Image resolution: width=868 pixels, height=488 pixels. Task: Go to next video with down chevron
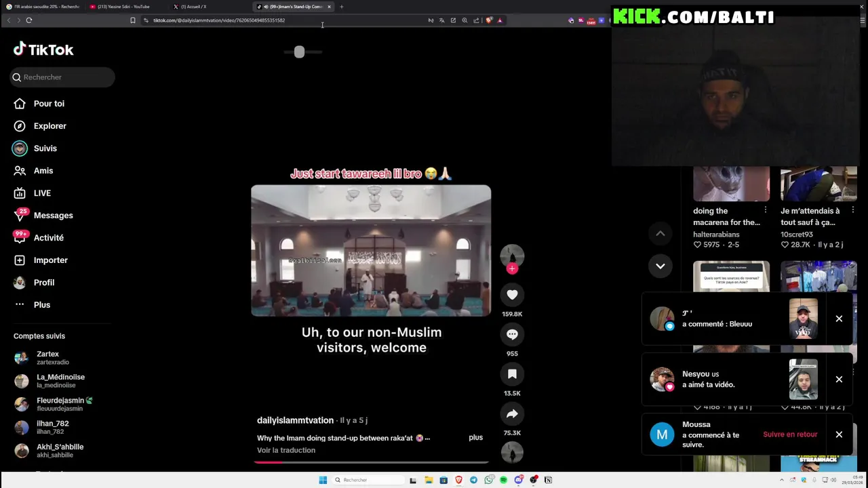click(x=660, y=266)
